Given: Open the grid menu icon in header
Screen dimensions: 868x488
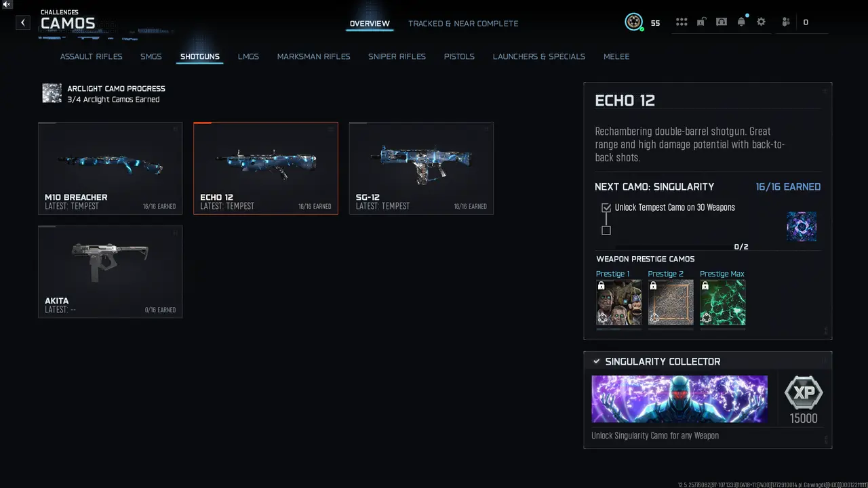Looking at the screenshot, I should tap(682, 22).
